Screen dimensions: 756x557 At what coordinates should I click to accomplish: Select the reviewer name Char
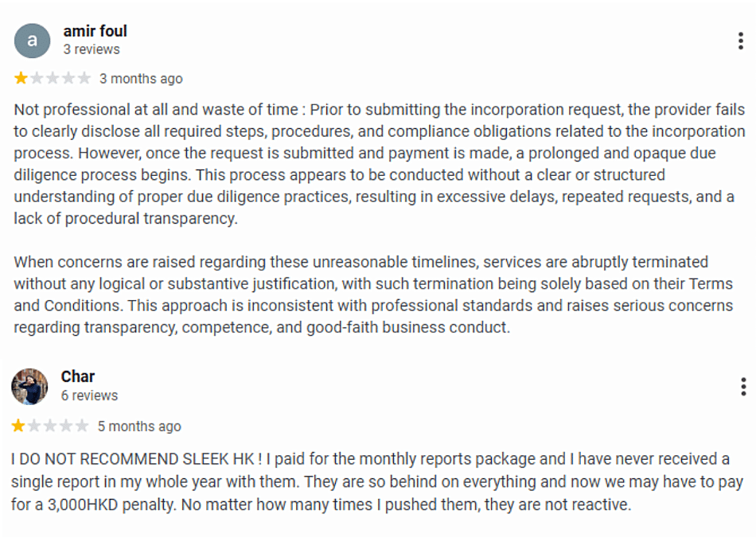pyautogui.click(x=78, y=376)
